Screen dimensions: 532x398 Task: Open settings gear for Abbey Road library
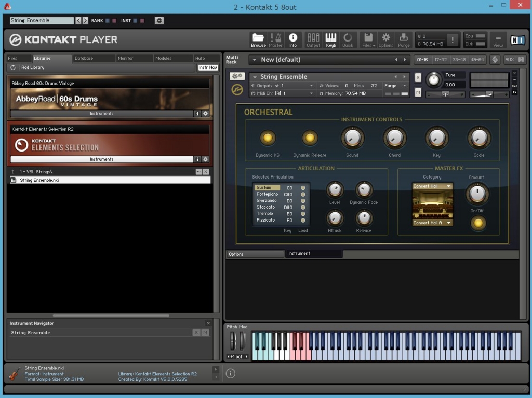click(x=205, y=114)
